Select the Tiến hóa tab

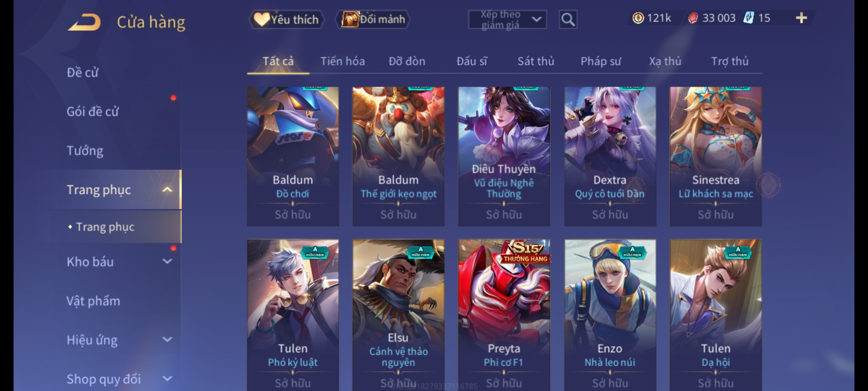click(342, 61)
